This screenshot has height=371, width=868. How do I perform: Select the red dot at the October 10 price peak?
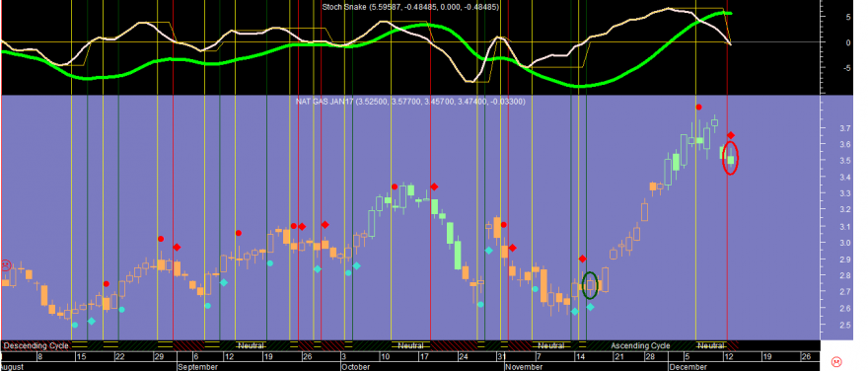(x=395, y=186)
